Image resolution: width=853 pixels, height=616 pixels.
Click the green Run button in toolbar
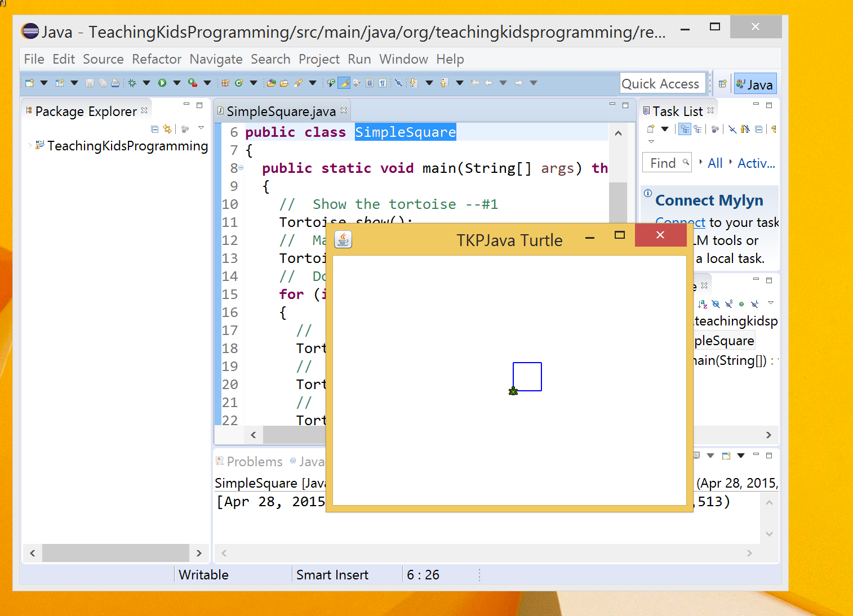[162, 83]
